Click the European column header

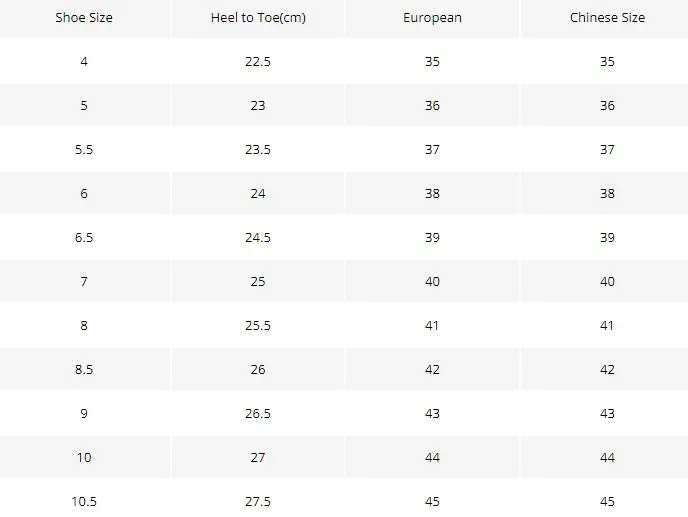click(x=432, y=18)
